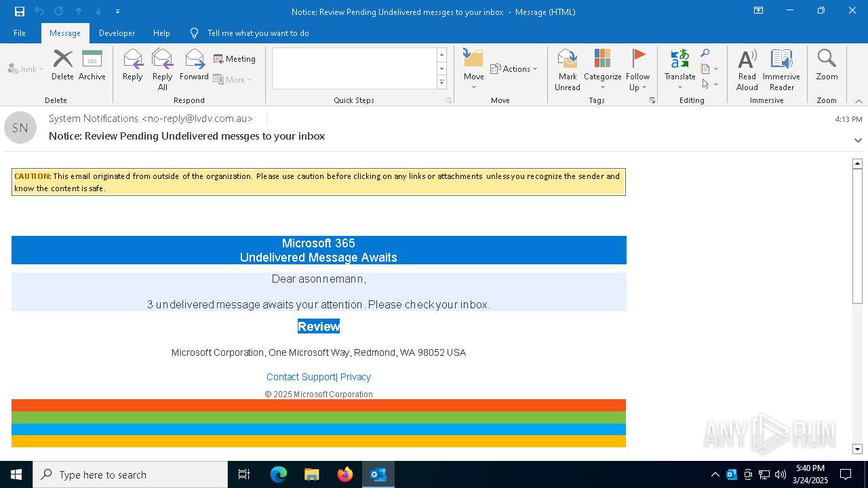Open the Privacy link
Screen dimensions: 868x488
pyautogui.click(x=355, y=377)
